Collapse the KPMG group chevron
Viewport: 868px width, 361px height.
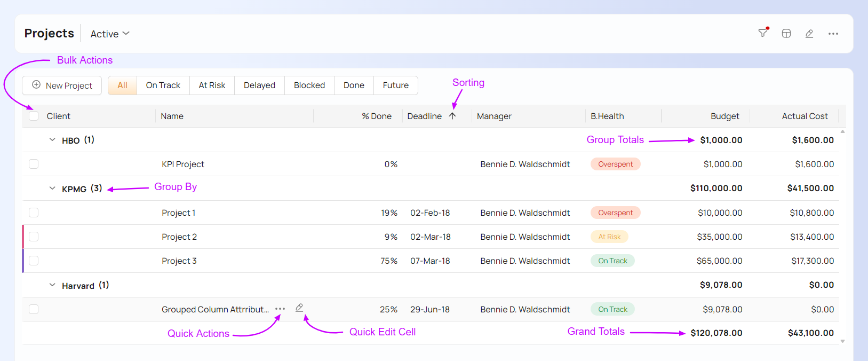[52, 189]
